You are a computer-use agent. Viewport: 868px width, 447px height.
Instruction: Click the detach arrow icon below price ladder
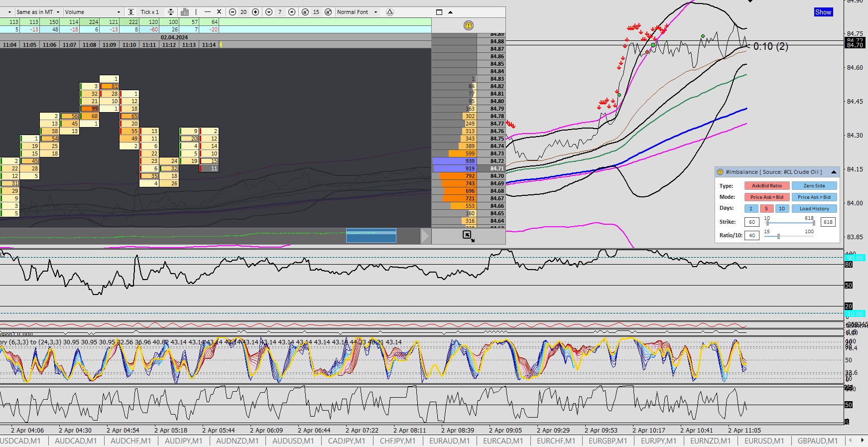click(x=468, y=236)
